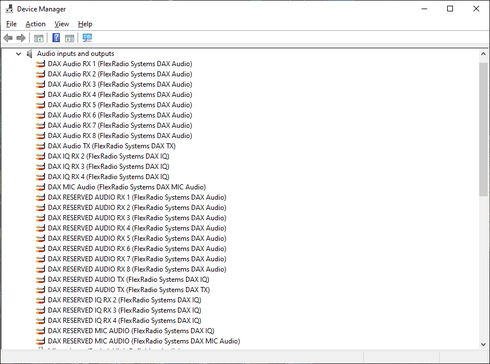Screen dimensions: 490x364
Task: Click the Back arrow toolbar icon
Action: pos(8,38)
